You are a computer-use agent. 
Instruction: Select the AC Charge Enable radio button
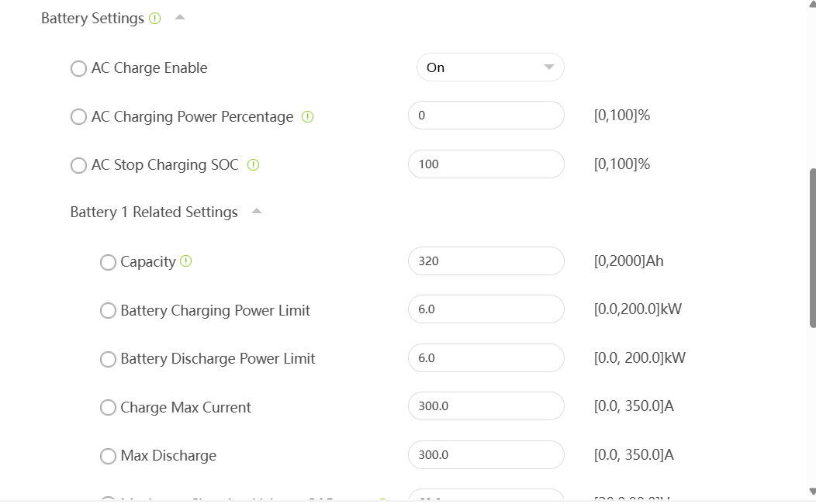point(78,69)
